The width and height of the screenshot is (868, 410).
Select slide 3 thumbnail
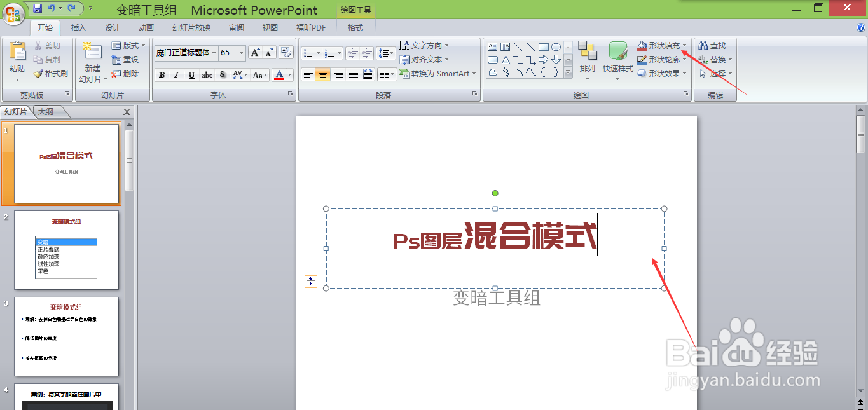[x=66, y=336]
